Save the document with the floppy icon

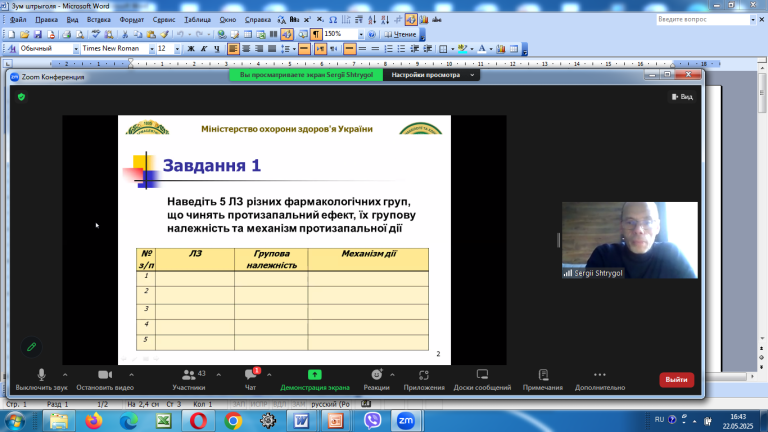[x=37, y=34]
